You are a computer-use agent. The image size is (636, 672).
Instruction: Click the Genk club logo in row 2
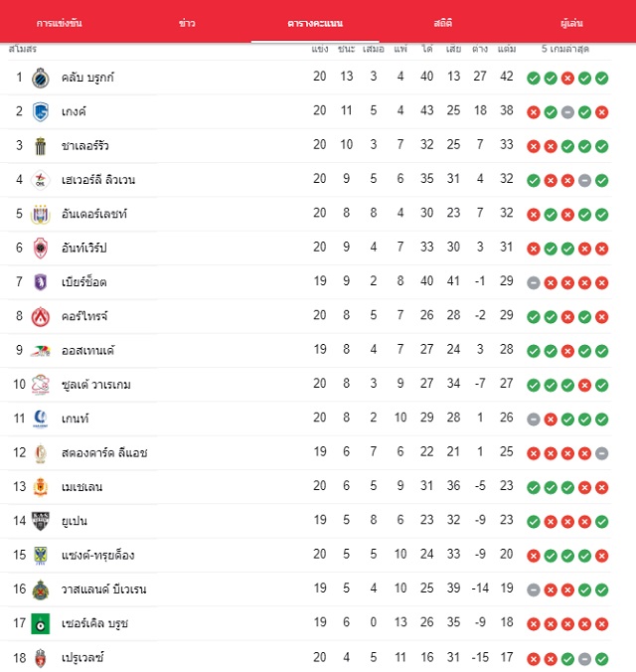(41, 112)
